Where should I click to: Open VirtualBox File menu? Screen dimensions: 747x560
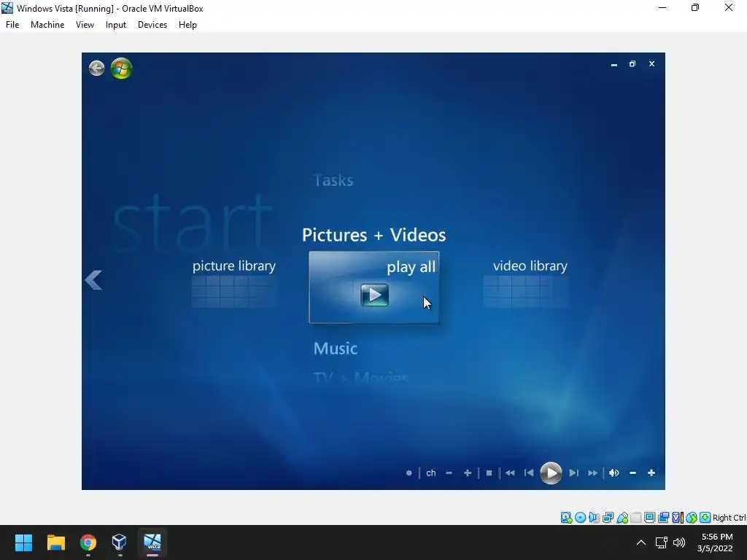pyautogui.click(x=12, y=25)
